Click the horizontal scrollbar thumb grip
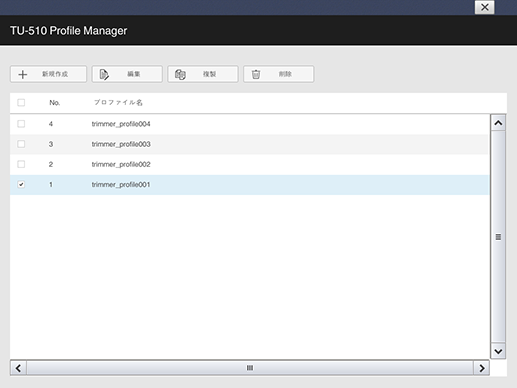 point(250,368)
